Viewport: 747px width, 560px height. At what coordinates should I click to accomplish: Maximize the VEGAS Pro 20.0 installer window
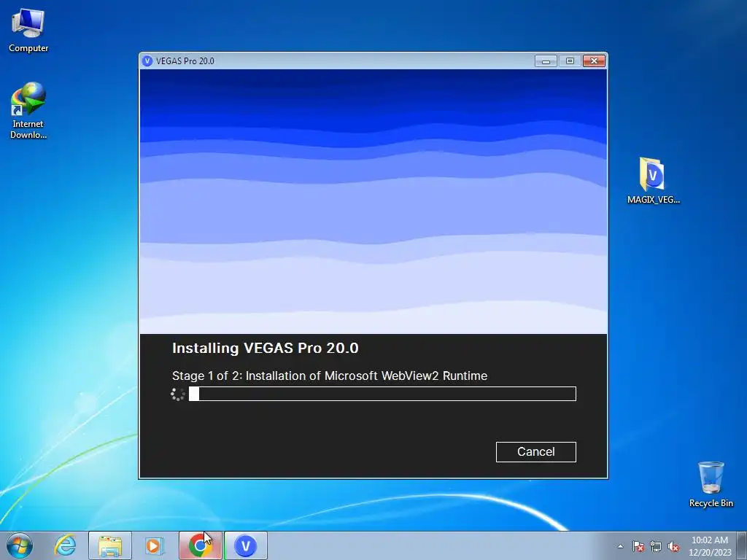point(570,61)
